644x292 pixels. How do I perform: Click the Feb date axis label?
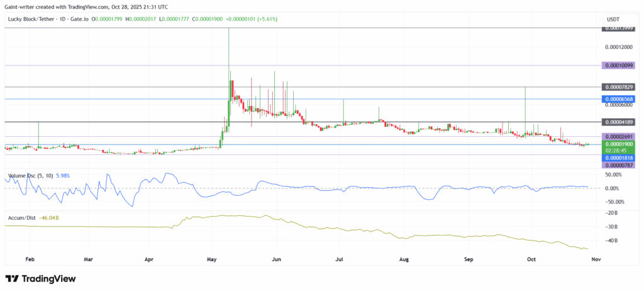point(30,259)
